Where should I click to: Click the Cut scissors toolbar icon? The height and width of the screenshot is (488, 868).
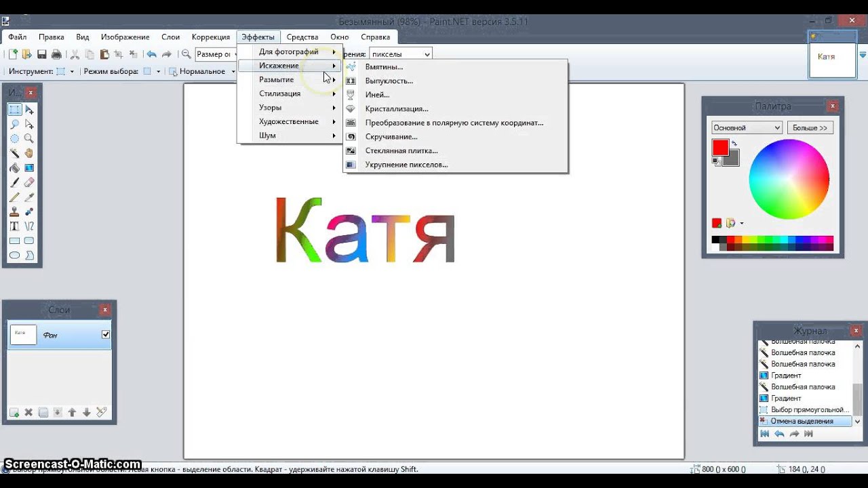[x=75, y=54]
